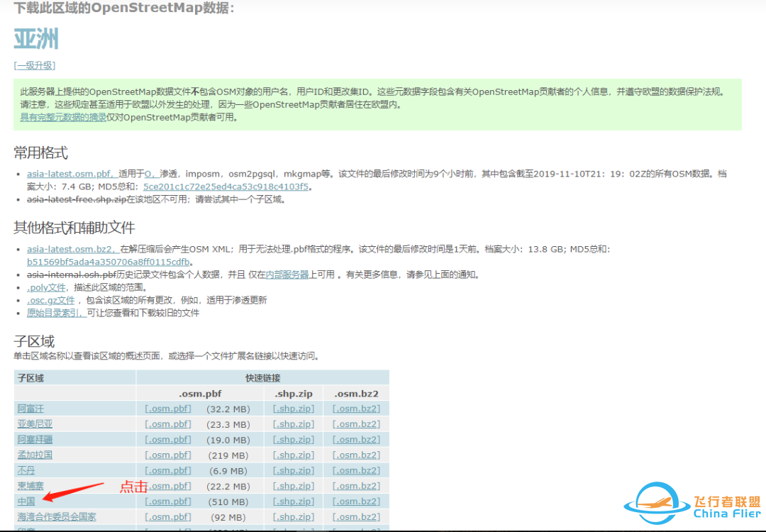This screenshot has width=766, height=532.
Task: Download [.osm.pbf] for 阿塞拜疆
Action: click(x=168, y=440)
